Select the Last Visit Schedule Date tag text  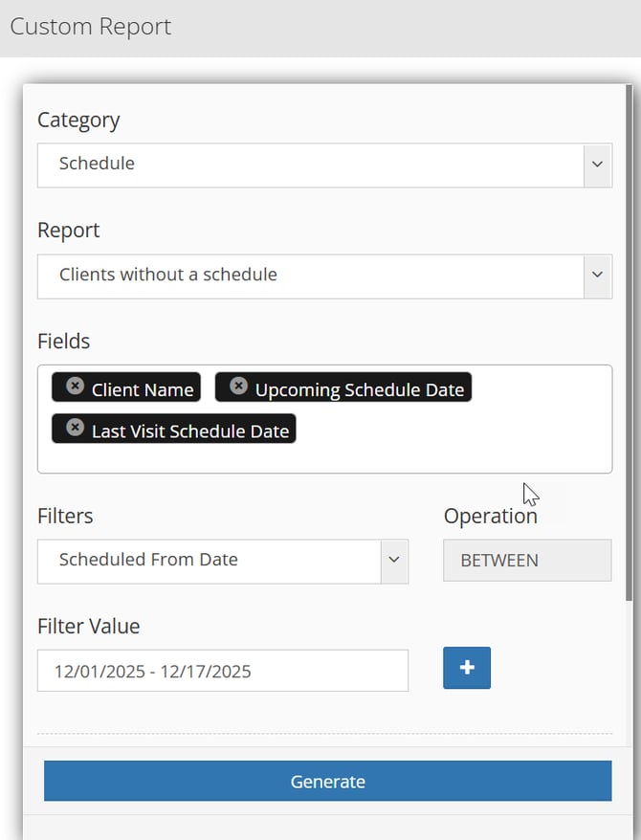(189, 431)
